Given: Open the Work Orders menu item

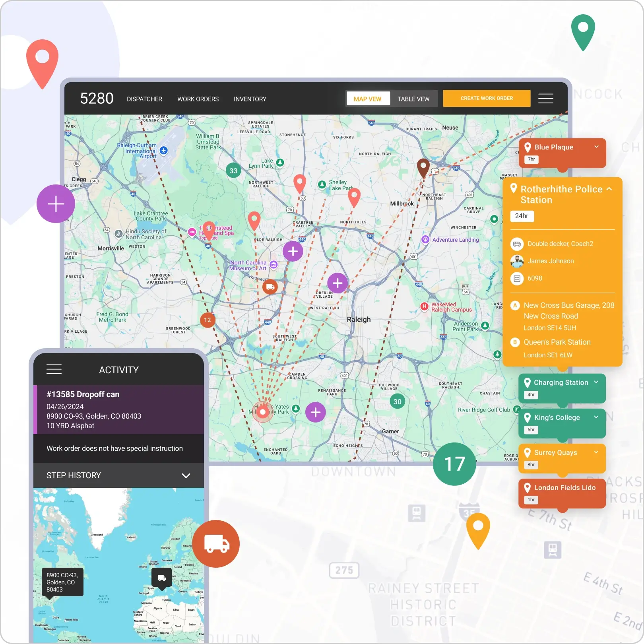Looking at the screenshot, I should pyautogui.click(x=198, y=99).
